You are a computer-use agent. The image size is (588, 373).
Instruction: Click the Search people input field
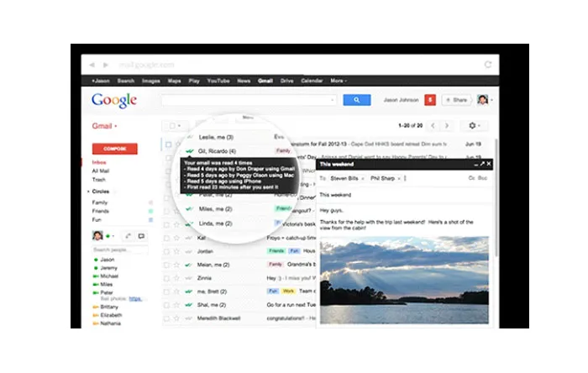click(119, 250)
